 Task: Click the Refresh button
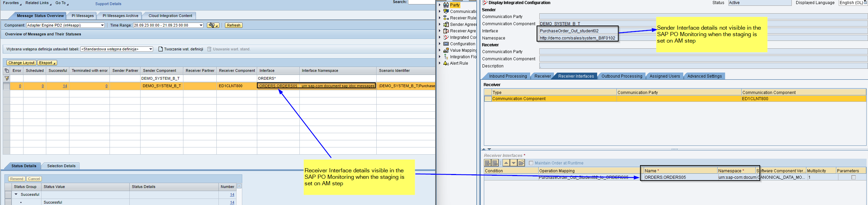[x=233, y=25]
